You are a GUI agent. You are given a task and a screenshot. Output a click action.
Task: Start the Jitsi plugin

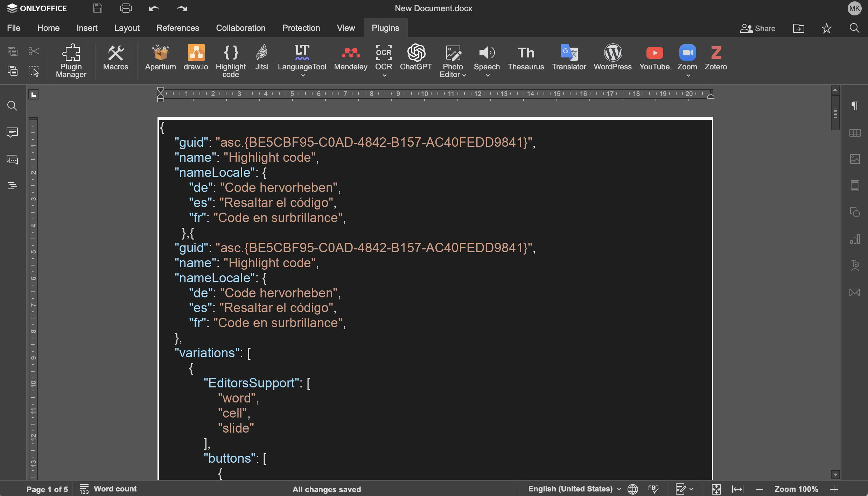[261, 58]
